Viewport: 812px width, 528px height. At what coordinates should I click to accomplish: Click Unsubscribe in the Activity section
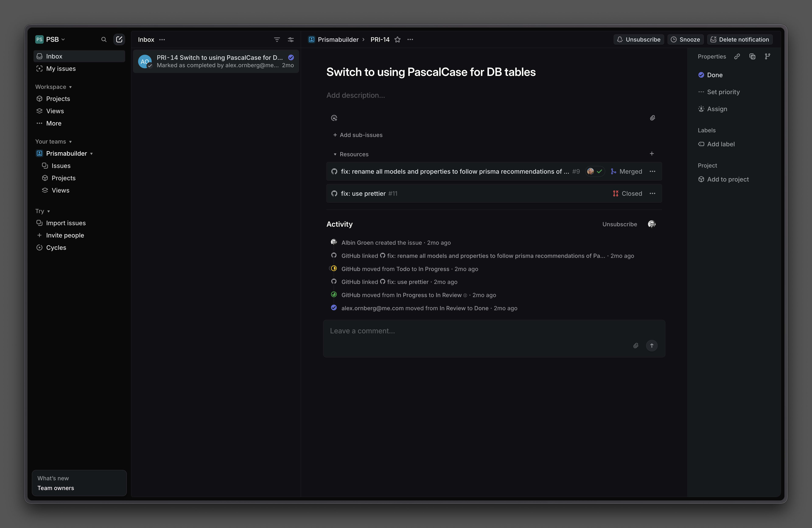point(619,224)
